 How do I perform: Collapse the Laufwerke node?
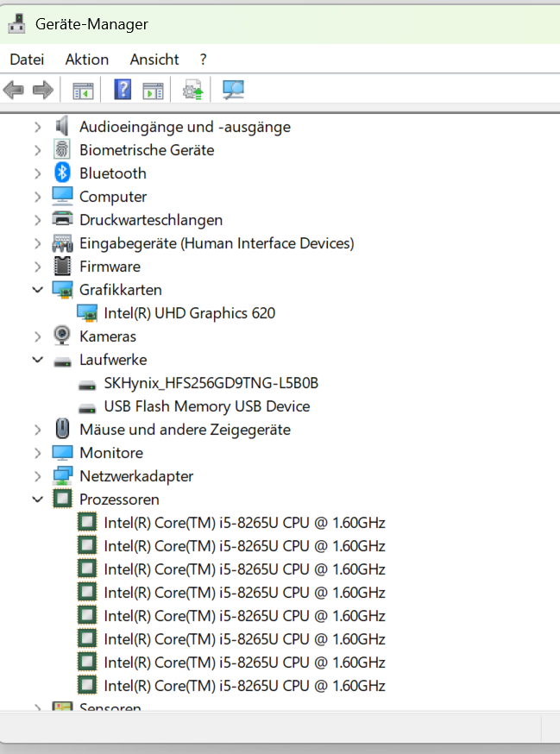coord(37,360)
